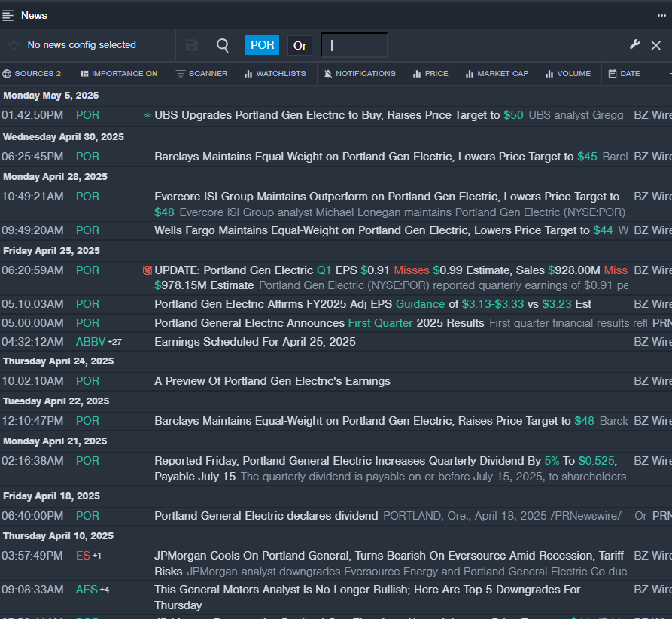Screen dimensions: 672x619
Task: Click the 06:20:59AM timestamp
Action: point(32,270)
